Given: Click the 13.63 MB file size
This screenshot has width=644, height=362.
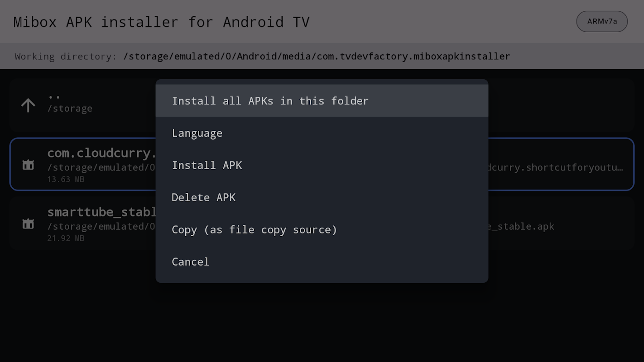Looking at the screenshot, I should [x=66, y=179].
